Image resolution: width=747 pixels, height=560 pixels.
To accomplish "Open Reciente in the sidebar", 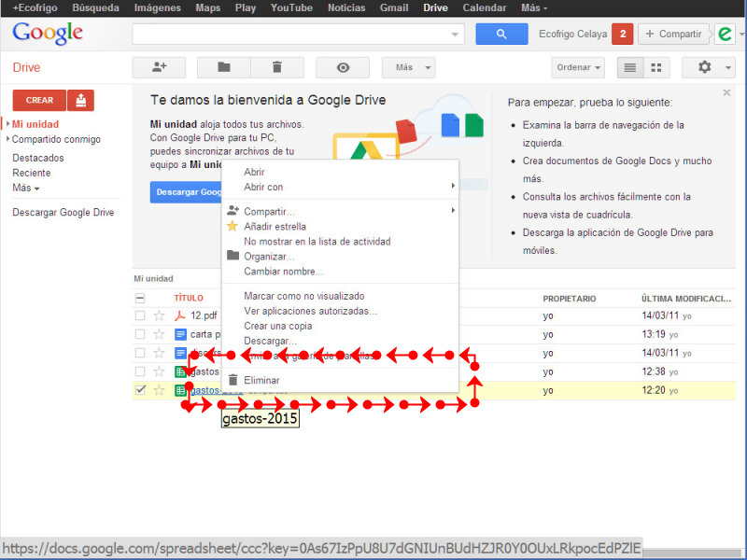I will 32,173.
